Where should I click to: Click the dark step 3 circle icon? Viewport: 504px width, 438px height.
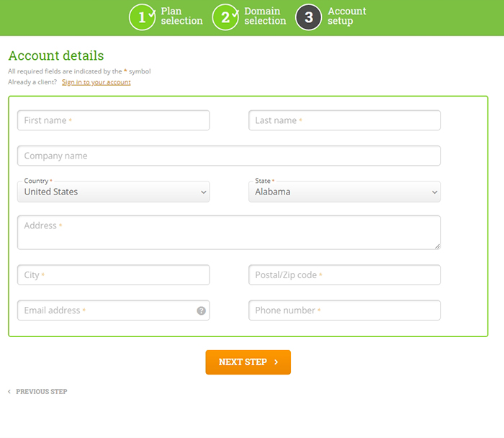[309, 17]
